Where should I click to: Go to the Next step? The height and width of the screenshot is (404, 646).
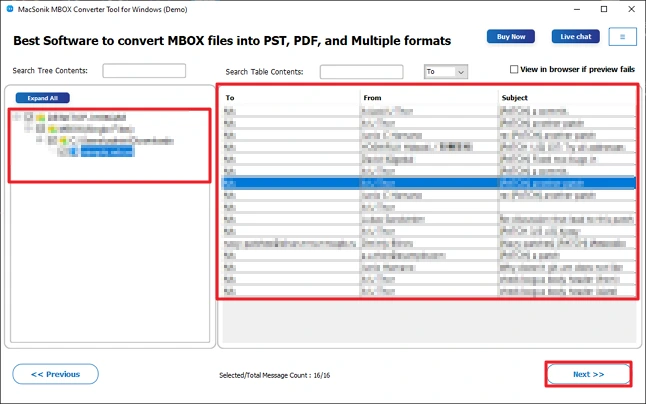pos(588,374)
